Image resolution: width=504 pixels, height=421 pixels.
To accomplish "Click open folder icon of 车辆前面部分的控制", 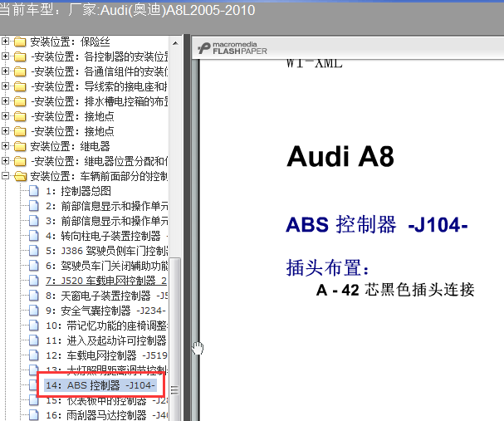I will (x=20, y=176).
